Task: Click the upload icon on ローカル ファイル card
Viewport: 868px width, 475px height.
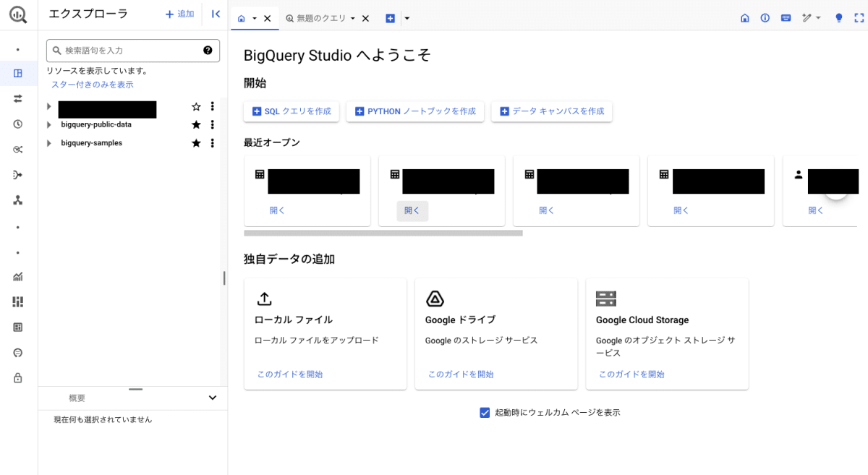Action: [265, 299]
